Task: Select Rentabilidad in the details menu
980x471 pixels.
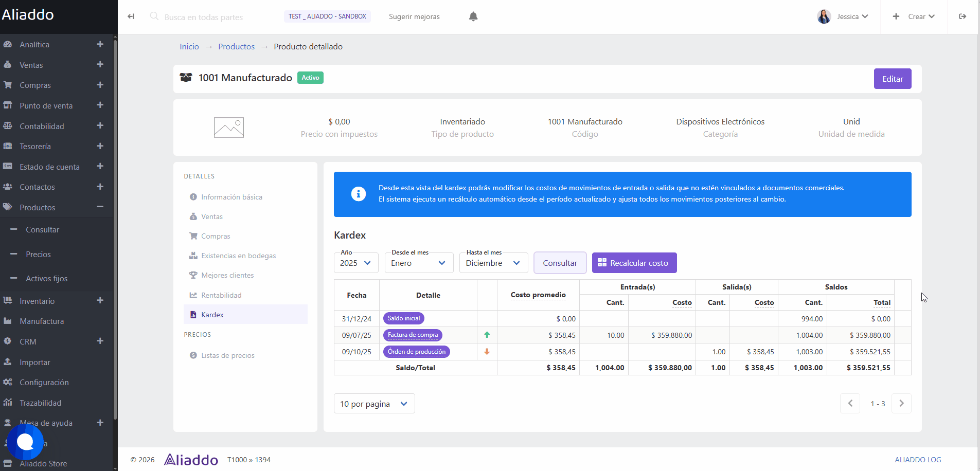Action: (221, 295)
